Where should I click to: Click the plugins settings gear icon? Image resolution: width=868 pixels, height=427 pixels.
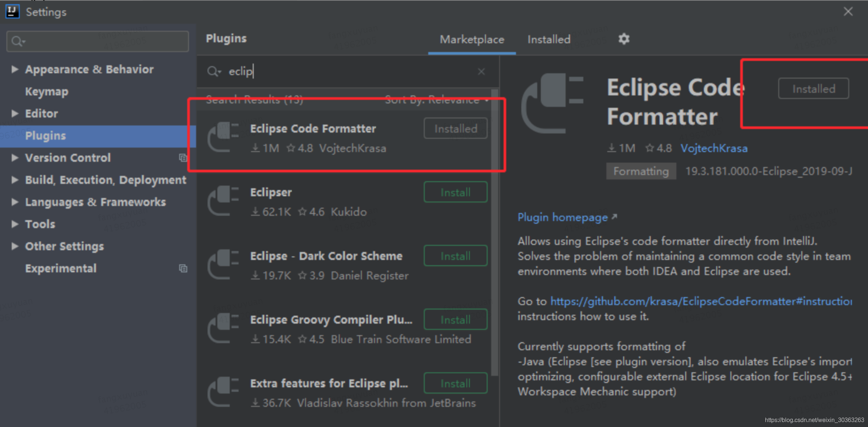pyautogui.click(x=624, y=39)
